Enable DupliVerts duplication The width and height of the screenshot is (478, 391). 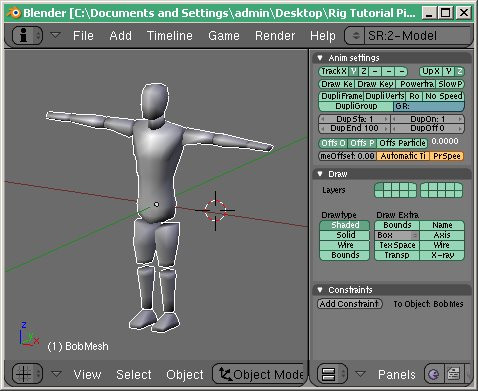pos(385,96)
